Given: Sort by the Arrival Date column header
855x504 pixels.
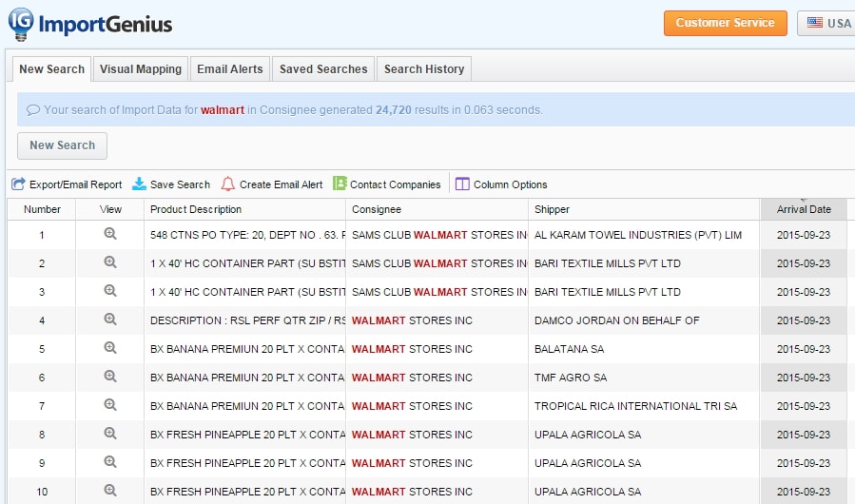Looking at the screenshot, I should pos(804,209).
